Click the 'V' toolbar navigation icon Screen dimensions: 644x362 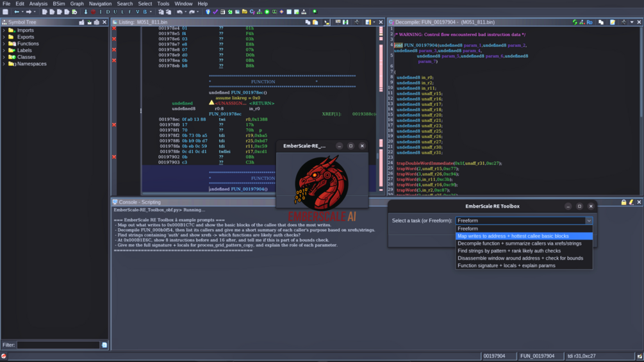(x=138, y=12)
